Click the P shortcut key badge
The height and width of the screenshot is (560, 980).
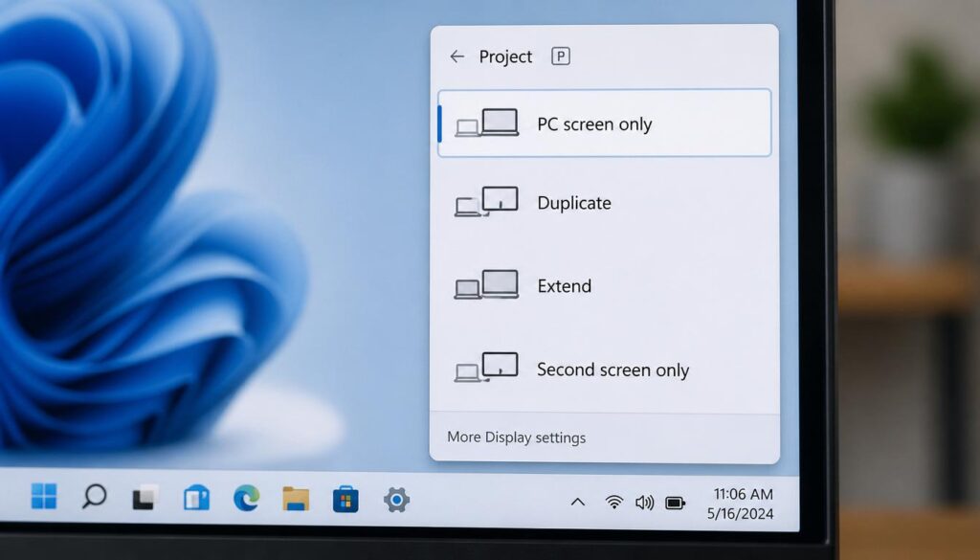pyautogui.click(x=561, y=56)
